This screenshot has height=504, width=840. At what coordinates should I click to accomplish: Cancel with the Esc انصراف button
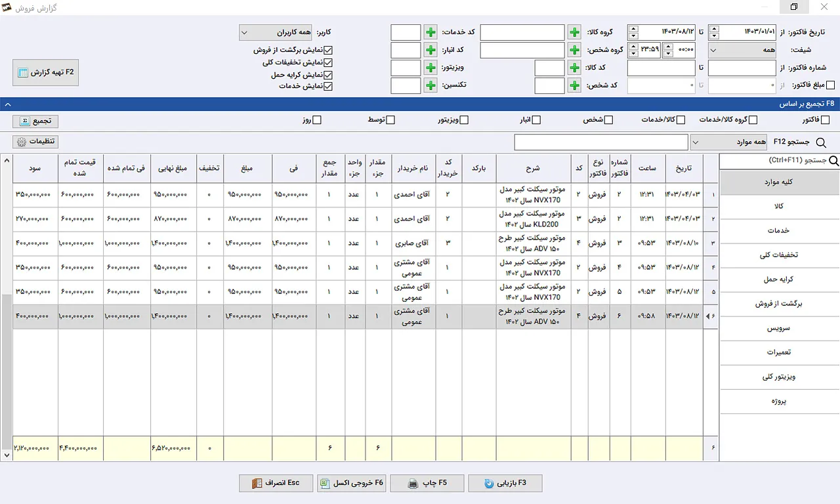click(x=276, y=484)
